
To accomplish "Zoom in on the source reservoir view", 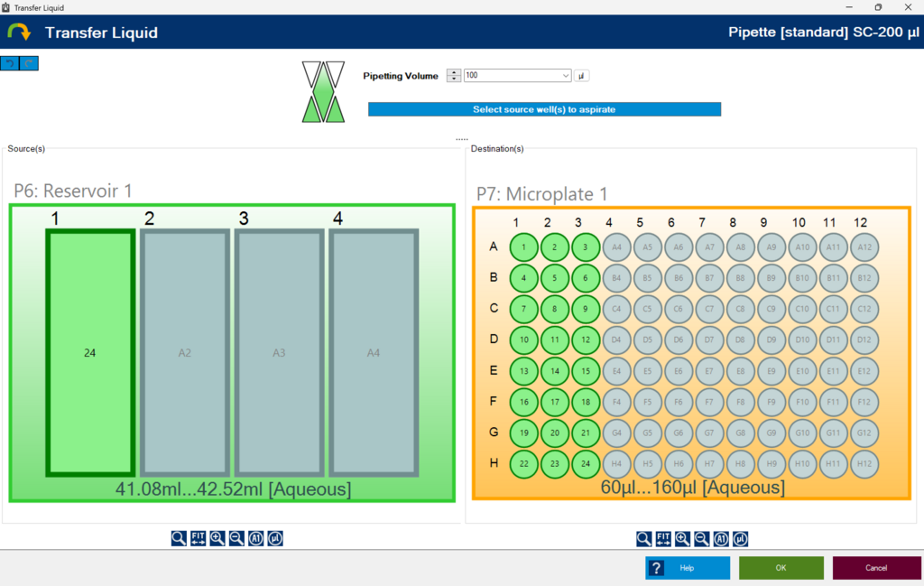I will pyautogui.click(x=217, y=539).
